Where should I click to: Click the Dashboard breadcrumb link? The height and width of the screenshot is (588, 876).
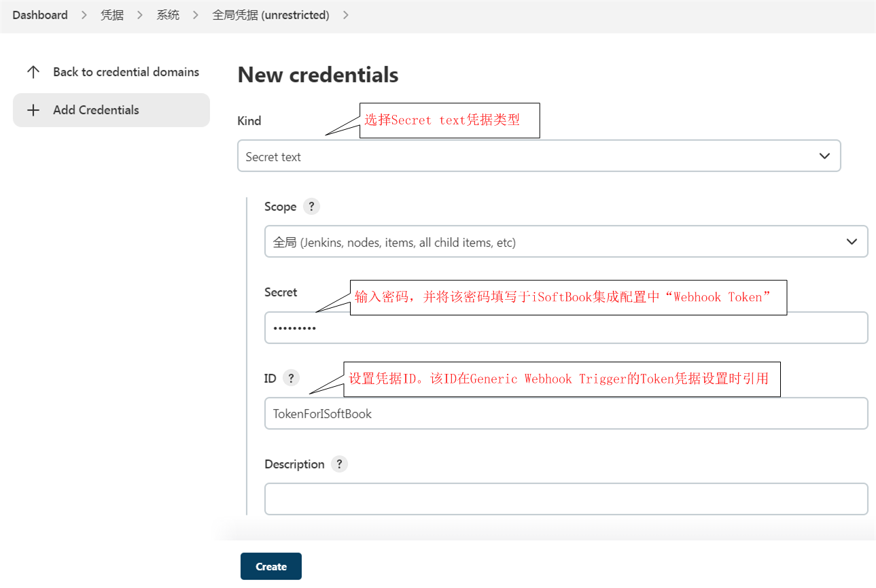coord(40,15)
